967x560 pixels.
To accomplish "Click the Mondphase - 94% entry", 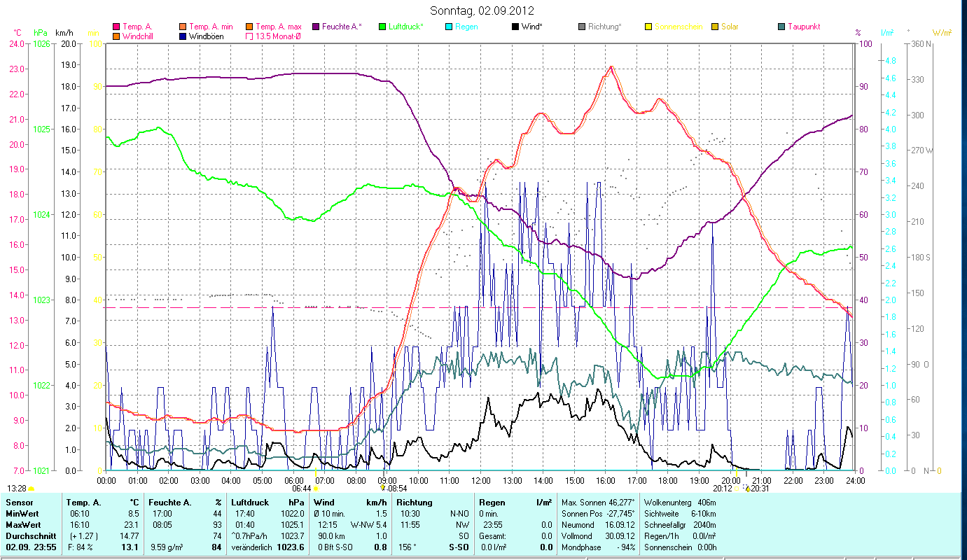I will (598, 547).
